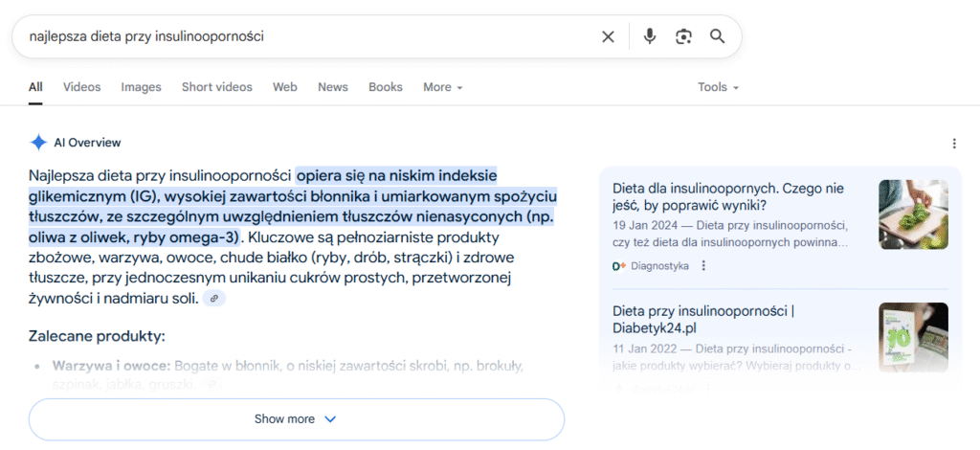Switch to Images tab
Viewport: 980px width, 450px height.
click(142, 87)
